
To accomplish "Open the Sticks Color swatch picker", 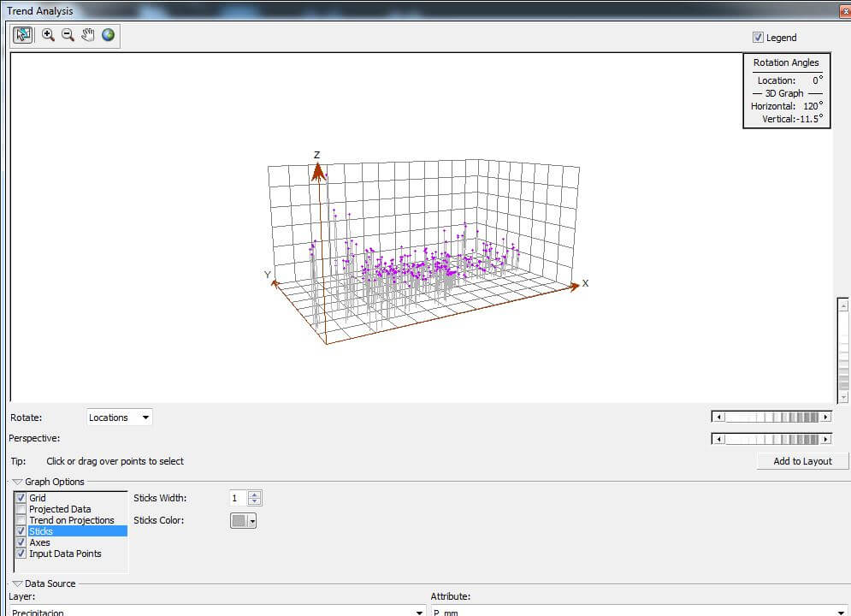I will 252,520.
